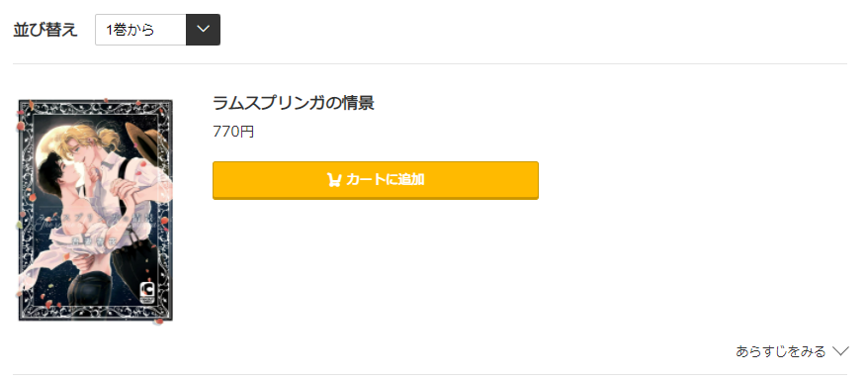Add the book with カートに追加 button
This screenshot has width=868, height=379.
pos(376,180)
